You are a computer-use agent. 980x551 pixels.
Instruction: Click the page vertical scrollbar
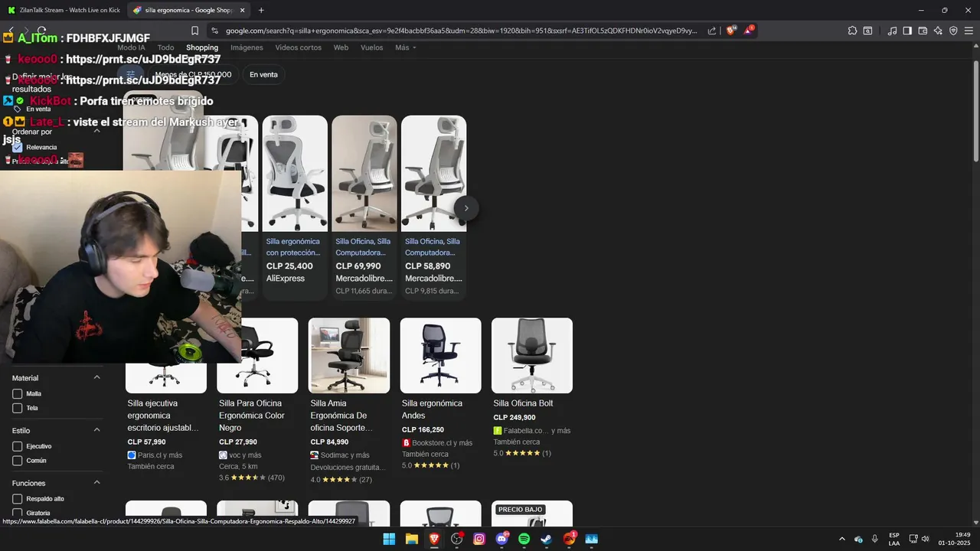975,110
